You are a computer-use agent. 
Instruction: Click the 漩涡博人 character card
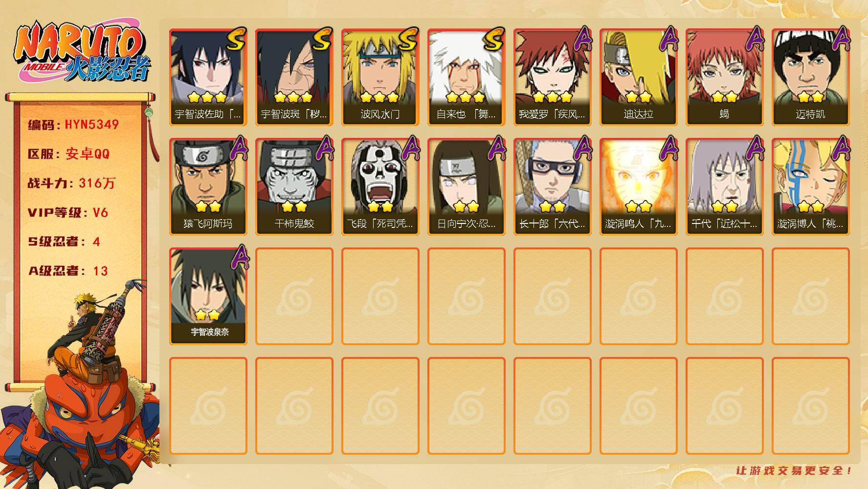tap(810, 187)
